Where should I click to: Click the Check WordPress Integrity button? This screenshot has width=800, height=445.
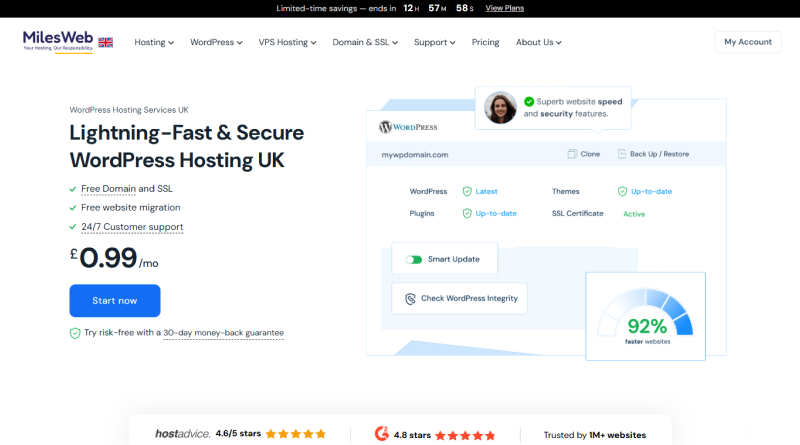pyautogui.click(x=460, y=299)
